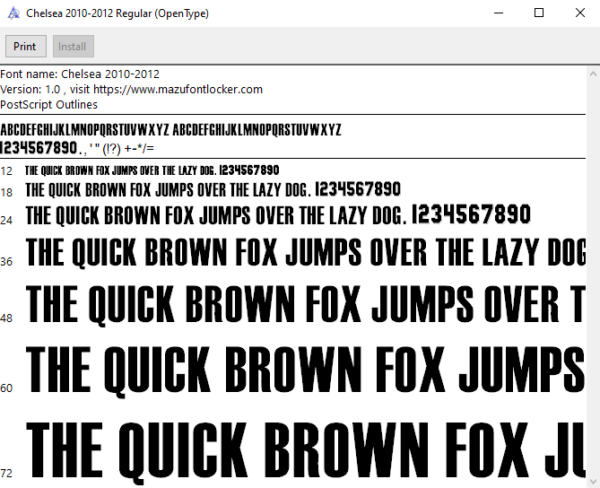Screen dimensions: 600x488
Task: Click the 18 point size label
Action: (7, 192)
